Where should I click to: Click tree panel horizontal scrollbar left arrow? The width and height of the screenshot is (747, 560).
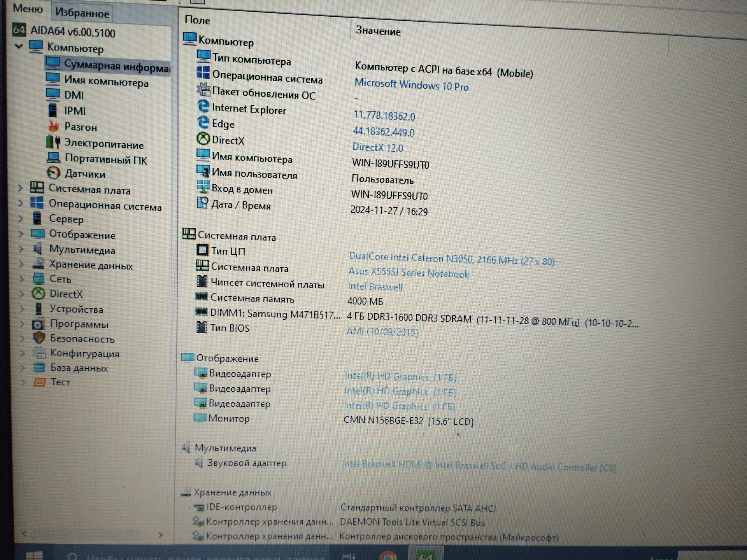click(24, 534)
